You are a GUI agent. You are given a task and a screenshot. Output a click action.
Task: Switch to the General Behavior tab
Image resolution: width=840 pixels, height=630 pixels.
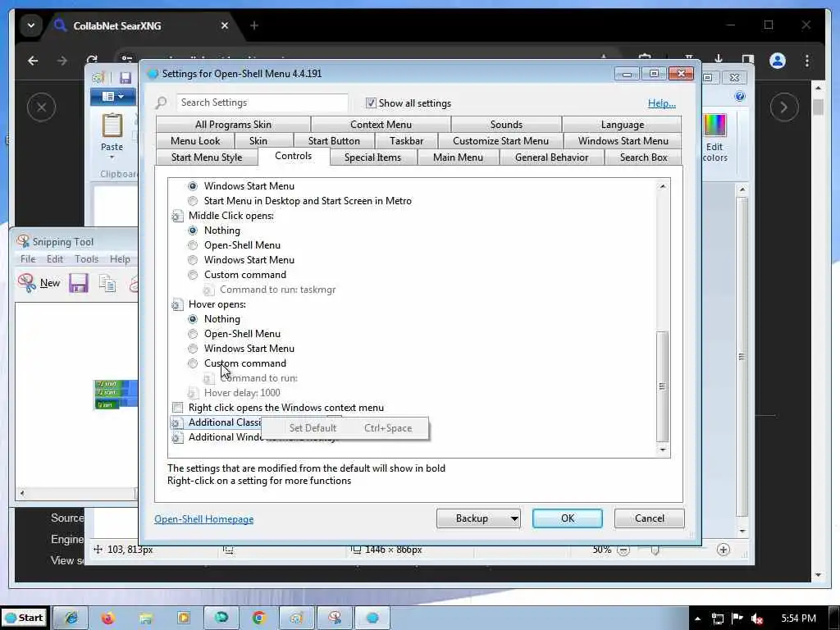(552, 157)
